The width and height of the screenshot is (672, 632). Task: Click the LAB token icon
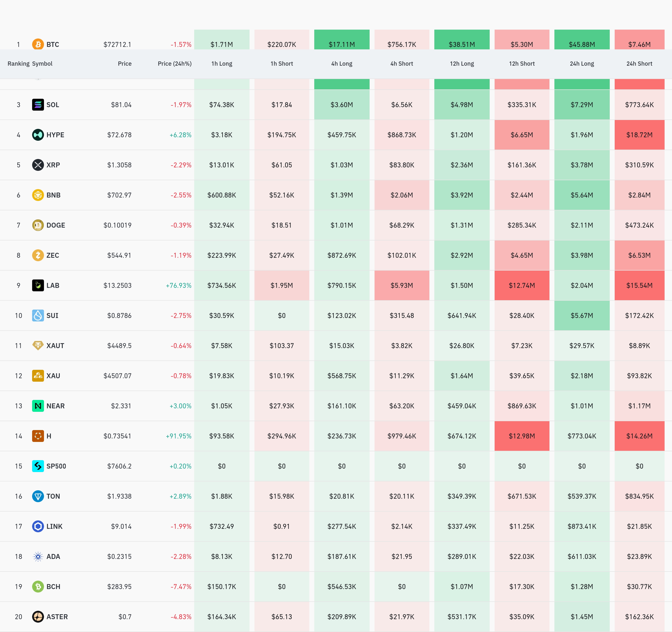[38, 285]
